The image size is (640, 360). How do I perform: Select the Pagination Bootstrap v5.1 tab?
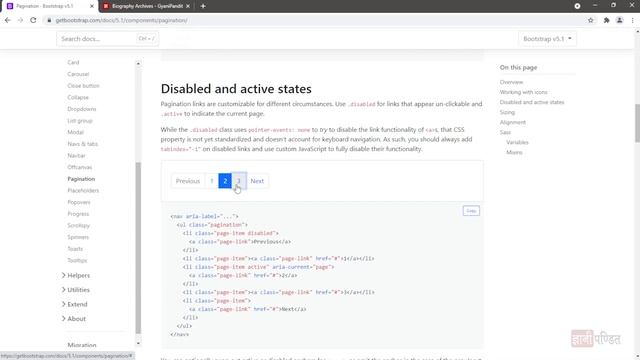coord(50,6)
